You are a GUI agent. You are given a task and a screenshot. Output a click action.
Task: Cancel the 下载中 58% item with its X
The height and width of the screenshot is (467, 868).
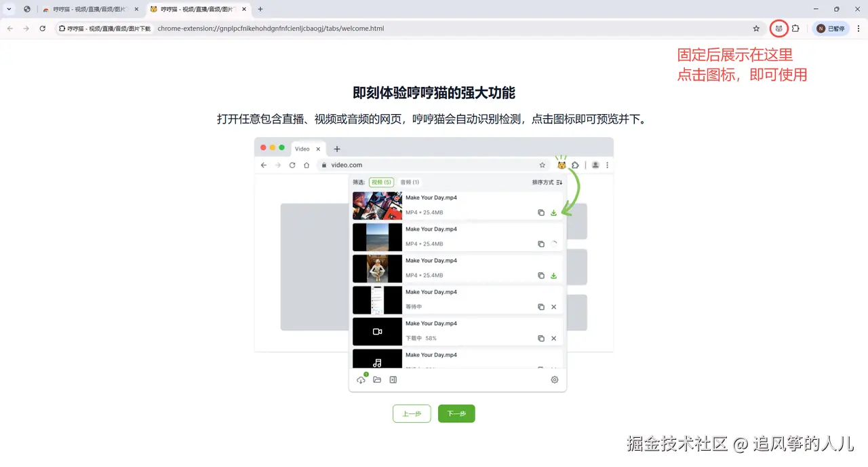coord(554,338)
